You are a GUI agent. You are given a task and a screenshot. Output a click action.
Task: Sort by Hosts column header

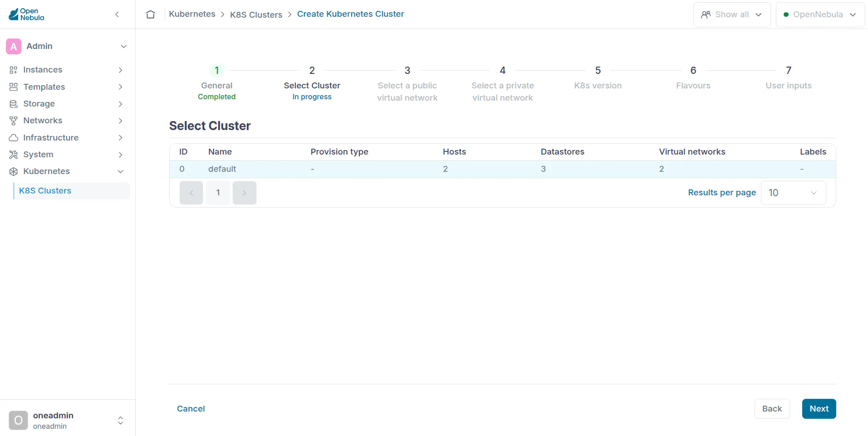(x=454, y=152)
